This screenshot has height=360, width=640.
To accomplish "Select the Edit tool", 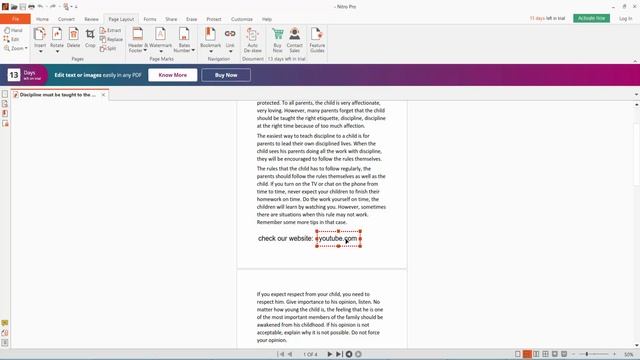I will click(11, 39).
